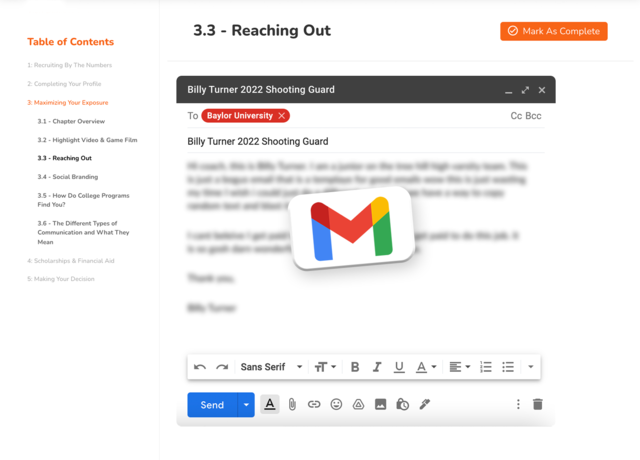640x460 pixels.
Task: Open chapter 4: Scholarships & Financial Aid
Action: pyautogui.click(x=71, y=261)
